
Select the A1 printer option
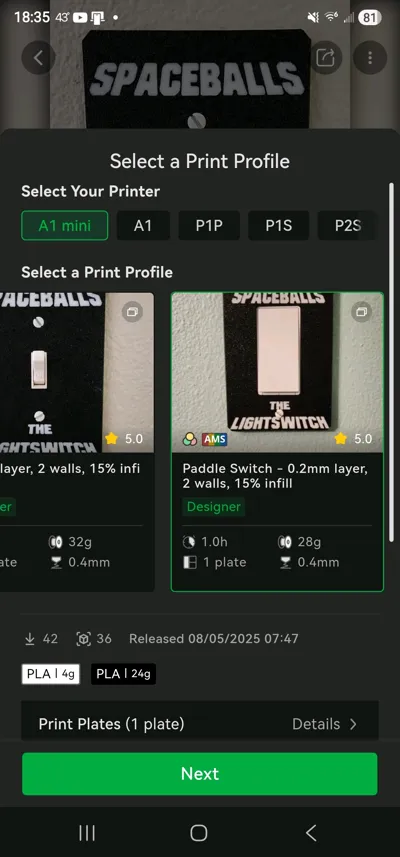pyautogui.click(x=143, y=226)
